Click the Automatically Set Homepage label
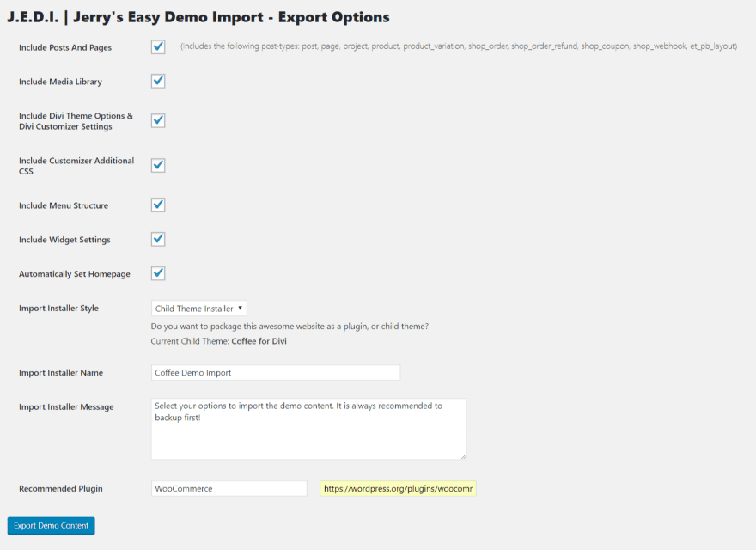This screenshot has width=756, height=550. coord(75,274)
